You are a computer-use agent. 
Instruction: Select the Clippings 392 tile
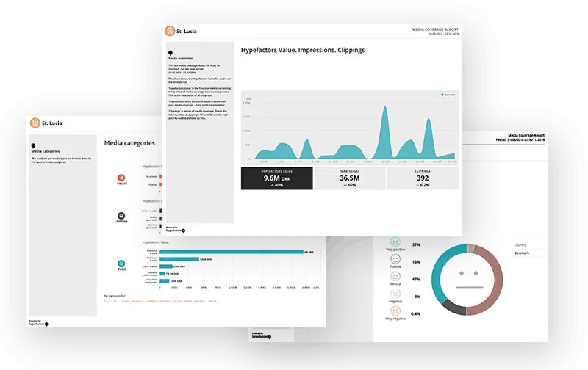click(x=423, y=178)
